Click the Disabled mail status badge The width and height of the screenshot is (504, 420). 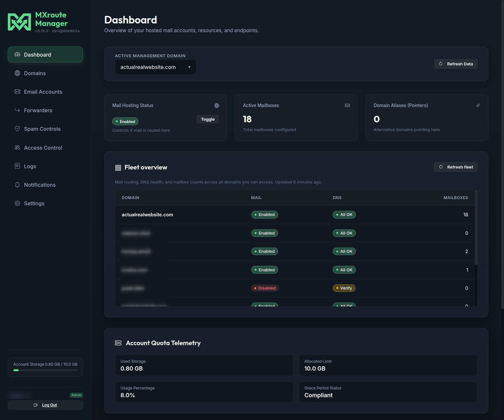[x=265, y=288]
